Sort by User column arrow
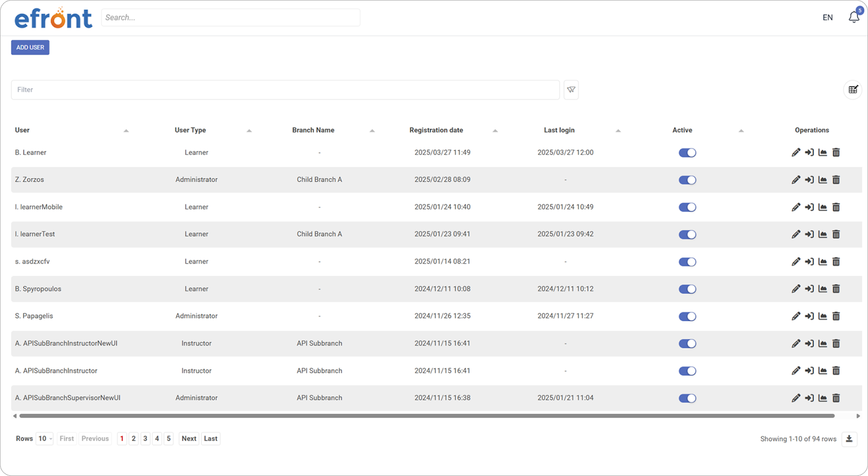Screen dimensions: 868x476 point(126,131)
